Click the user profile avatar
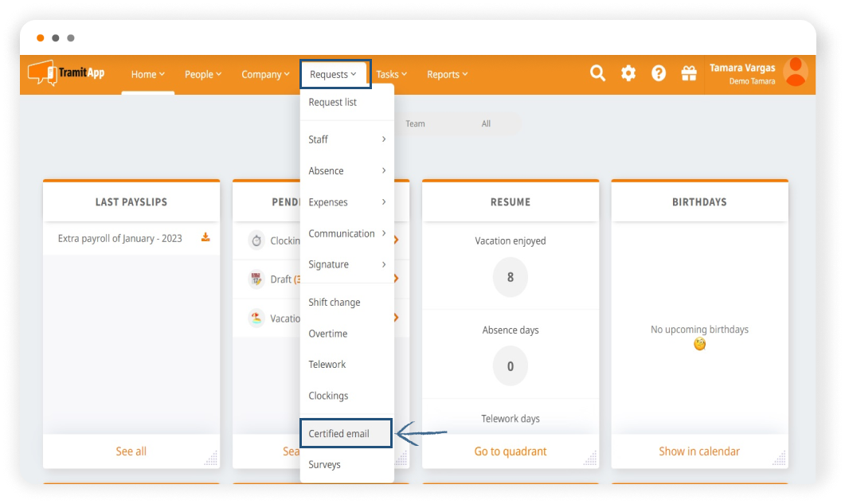Screen dimensions: 845x504 coord(795,72)
